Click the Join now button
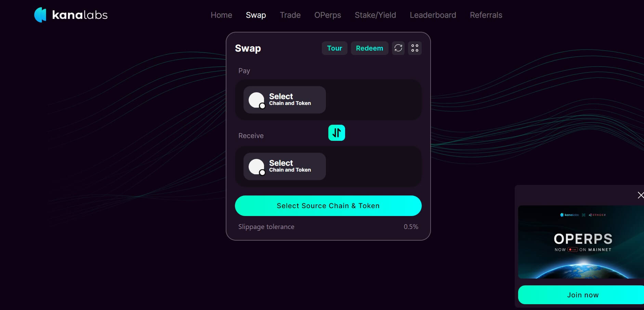The image size is (644, 310). click(x=581, y=295)
